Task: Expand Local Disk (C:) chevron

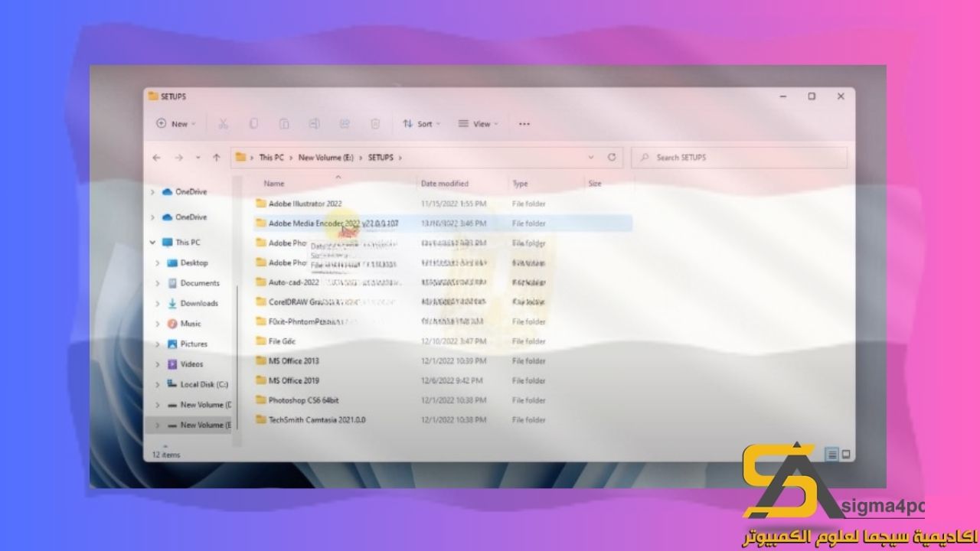Action: point(158,384)
